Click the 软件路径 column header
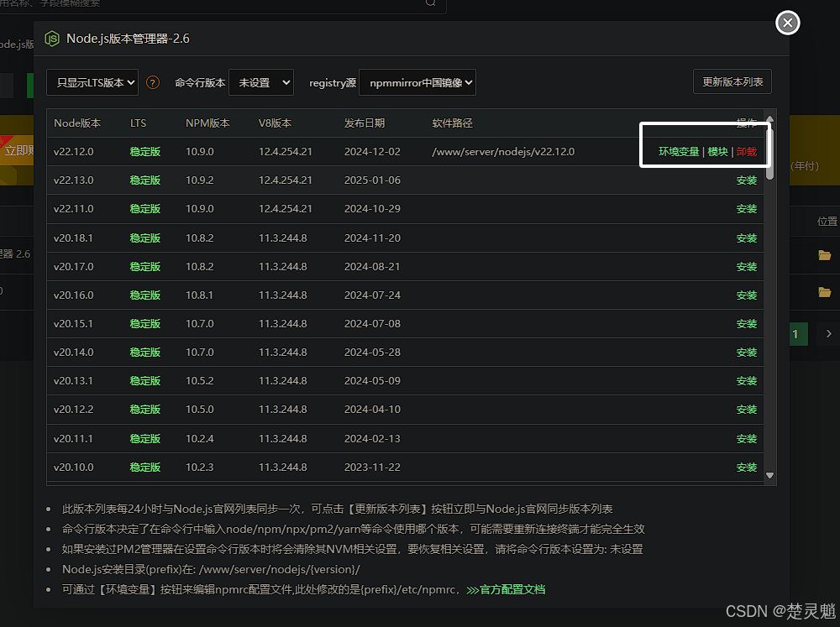The image size is (840, 627). pos(452,123)
